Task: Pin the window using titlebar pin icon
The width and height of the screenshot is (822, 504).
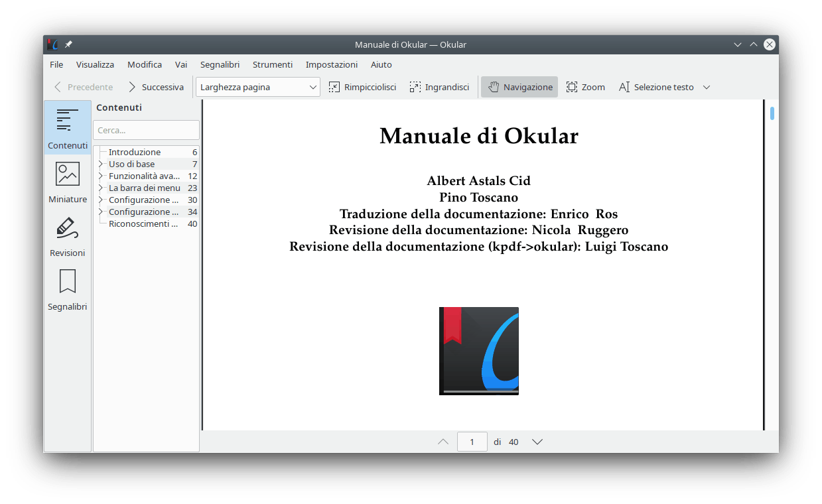Action: [x=68, y=44]
